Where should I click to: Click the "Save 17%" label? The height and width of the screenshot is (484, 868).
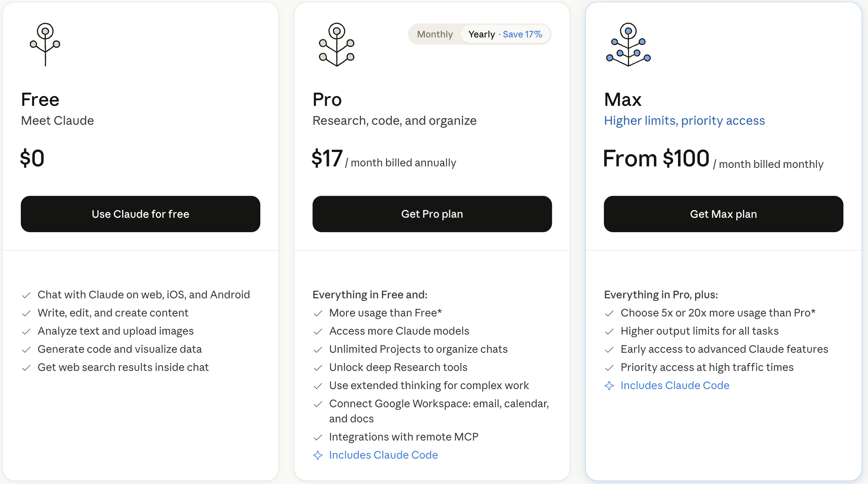(x=523, y=34)
